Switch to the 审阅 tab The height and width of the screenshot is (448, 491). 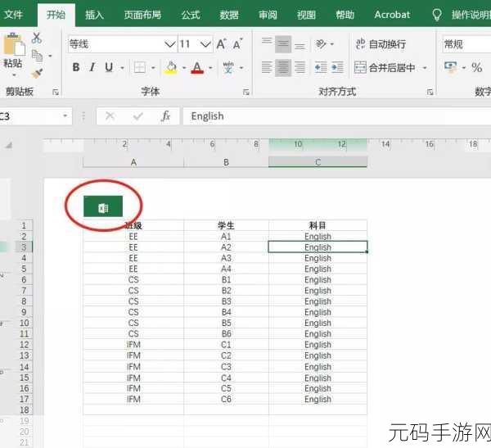pos(268,15)
